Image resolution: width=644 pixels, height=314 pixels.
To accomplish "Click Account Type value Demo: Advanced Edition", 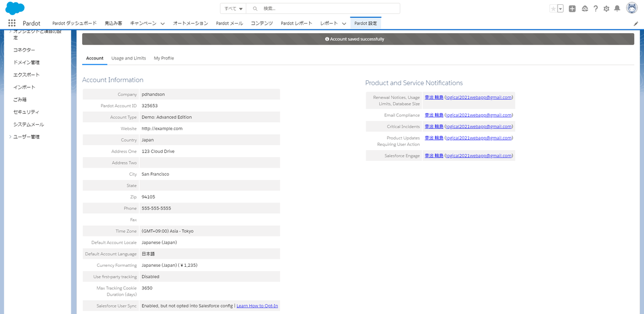I will [166, 117].
